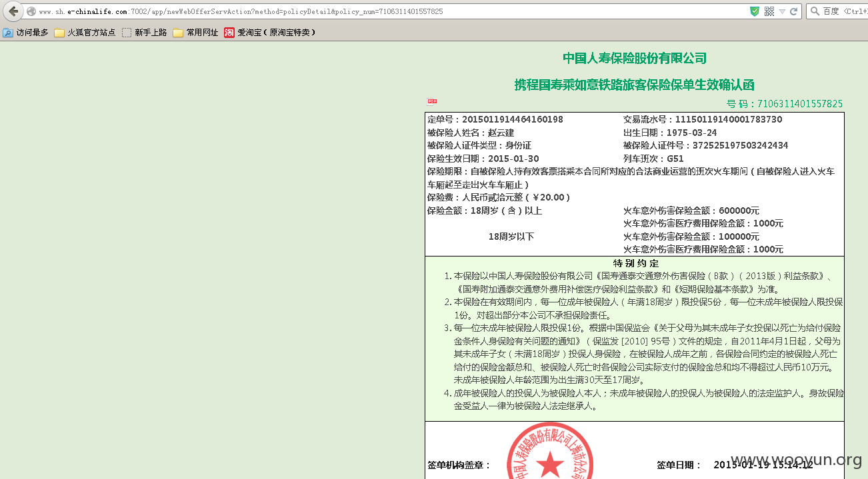This screenshot has width=868, height=479.
Task: Expand the address bar history dropdown arrow
Action: [782, 11]
